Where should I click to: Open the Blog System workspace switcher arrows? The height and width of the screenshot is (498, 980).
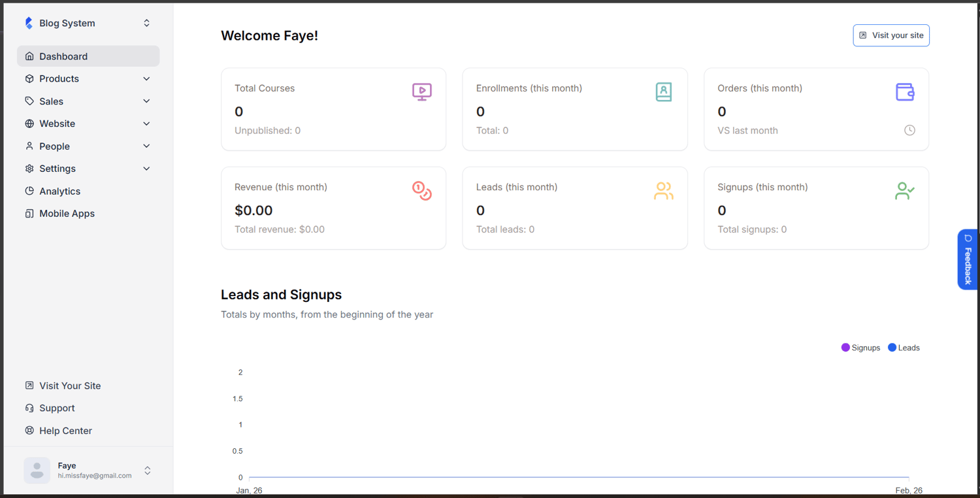click(x=146, y=23)
